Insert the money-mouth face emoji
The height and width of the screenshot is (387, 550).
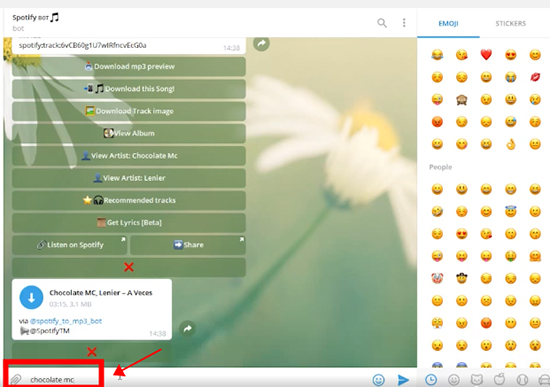(511, 256)
